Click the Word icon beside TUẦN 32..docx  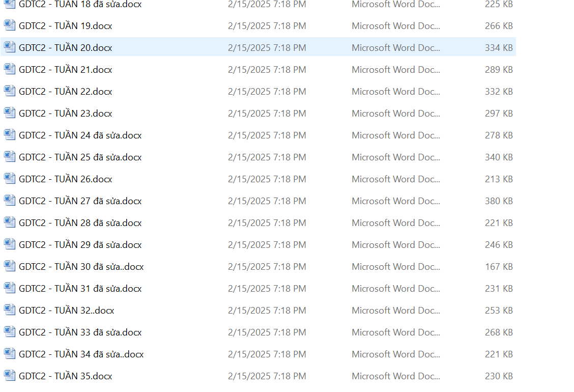(x=10, y=310)
